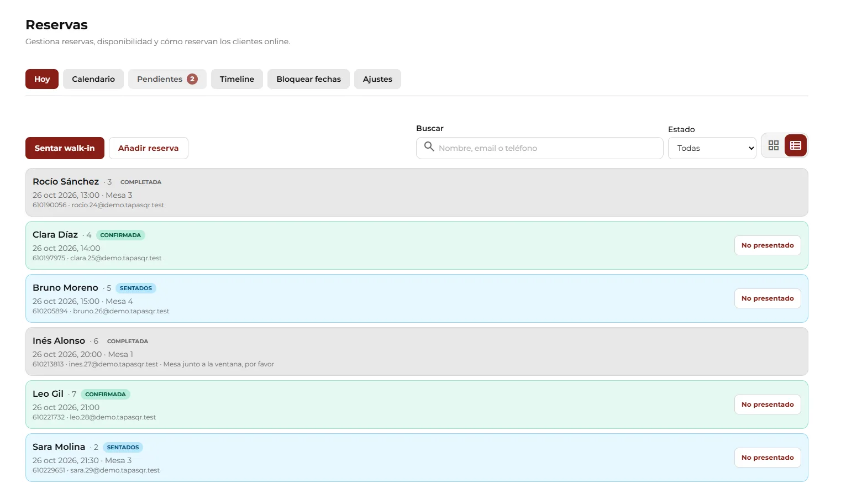Select Sara Molina reservation name
The width and height of the screenshot is (841, 504).
pyautogui.click(x=59, y=447)
